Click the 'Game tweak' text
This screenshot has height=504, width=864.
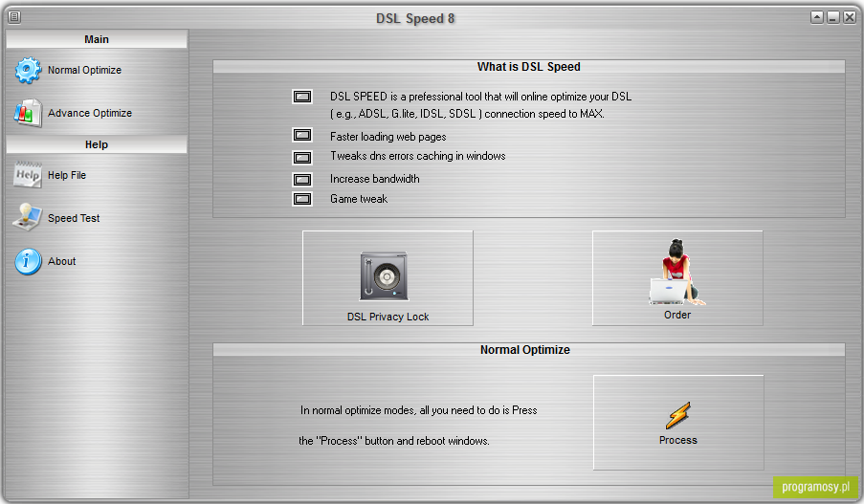[359, 199]
